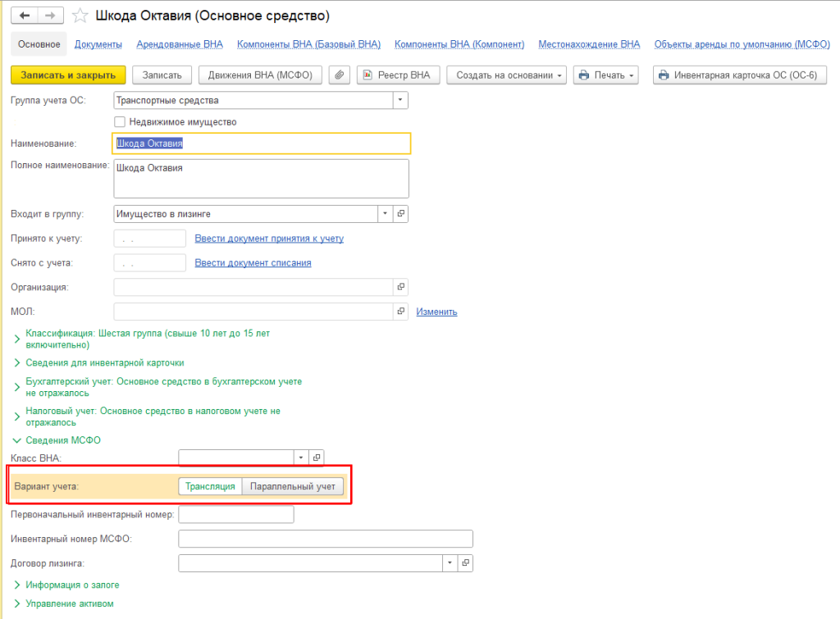Switch to Параллельный учет variant
Image resolution: width=840 pixels, height=619 pixels.
pos(293,486)
